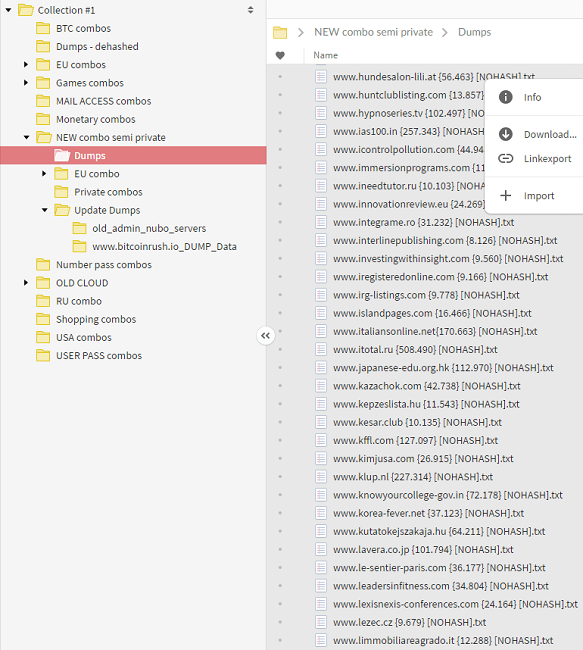Select the MAIL ACCESS combos folder
This screenshot has height=650, width=583.
(103, 101)
